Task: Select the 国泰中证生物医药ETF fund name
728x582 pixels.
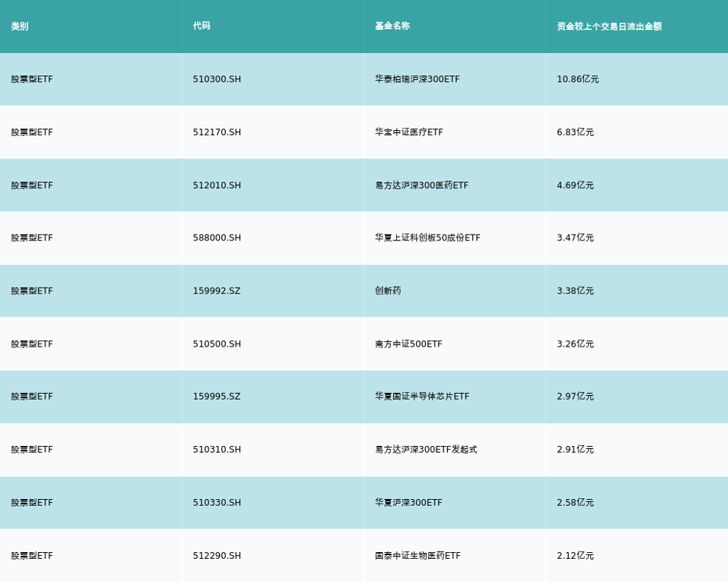Action: coord(418,556)
